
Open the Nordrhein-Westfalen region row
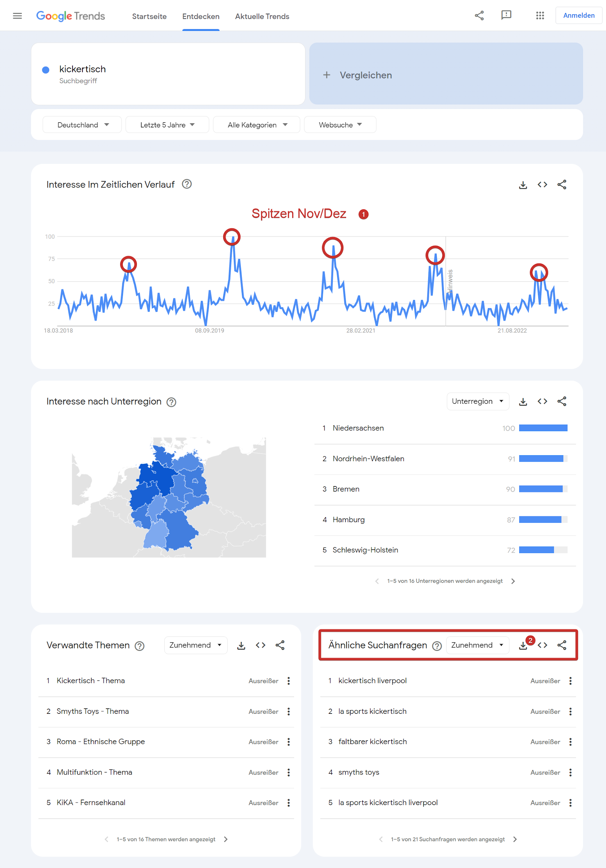(445, 459)
